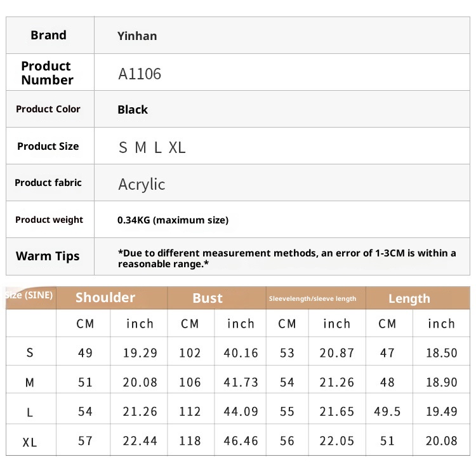The height and width of the screenshot is (471, 476).
Task: Click the Brand label cell
Action: coord(48,36)
